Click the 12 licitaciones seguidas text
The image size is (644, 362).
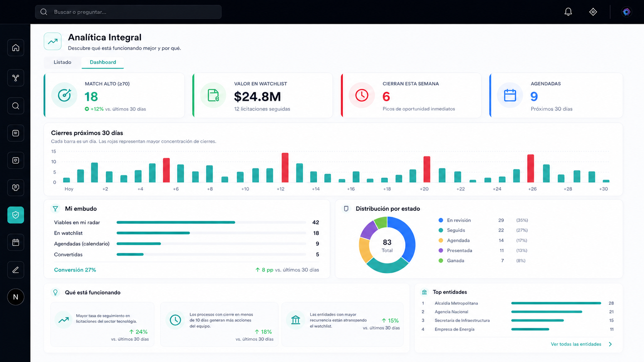pyautogui.click(x=262, y=109)
